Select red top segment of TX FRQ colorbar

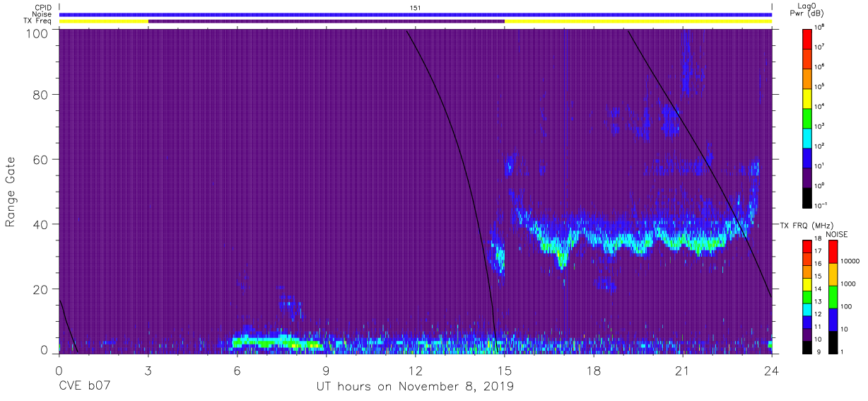pos(808,246)
